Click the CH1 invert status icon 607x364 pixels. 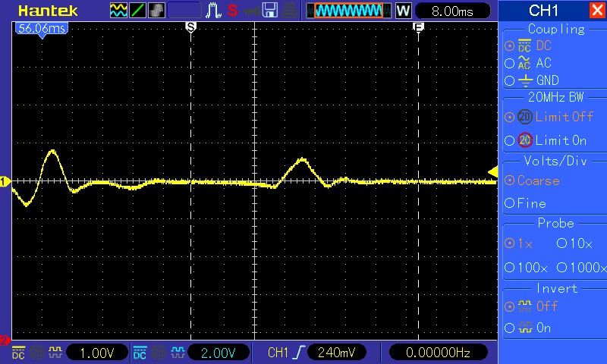pyautogui.click(x=55, y=353)
